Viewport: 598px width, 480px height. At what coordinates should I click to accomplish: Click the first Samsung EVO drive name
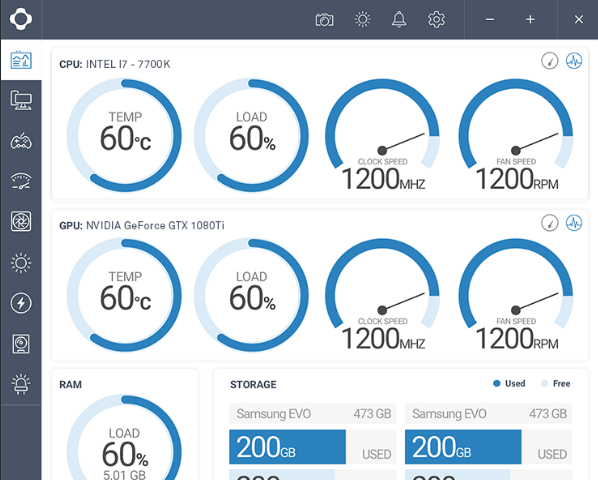273,414
